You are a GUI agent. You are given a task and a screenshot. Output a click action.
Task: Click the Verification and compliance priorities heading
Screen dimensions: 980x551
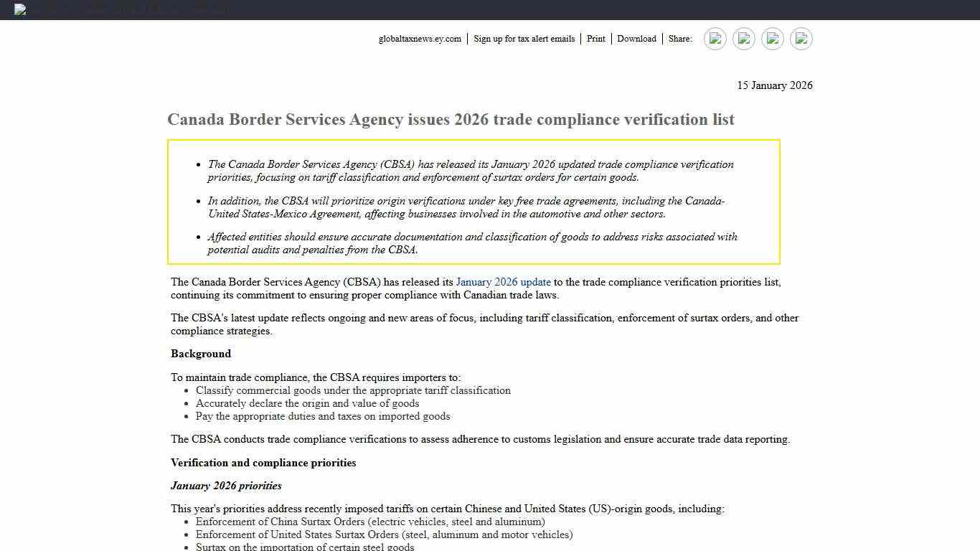(x=263, y=463)
